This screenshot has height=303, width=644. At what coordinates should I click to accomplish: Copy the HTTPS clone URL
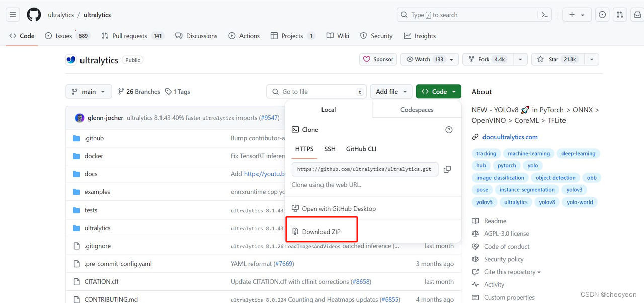pos(447,169)
